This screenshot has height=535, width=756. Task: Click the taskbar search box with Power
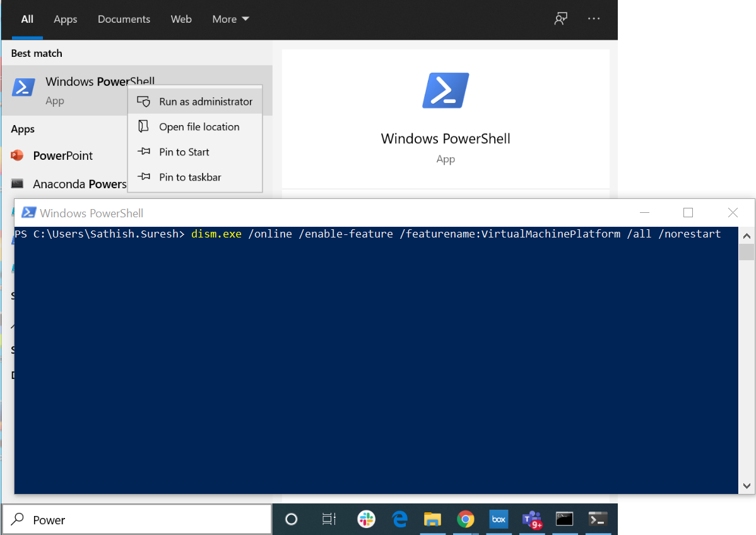(x=138, y=520)
